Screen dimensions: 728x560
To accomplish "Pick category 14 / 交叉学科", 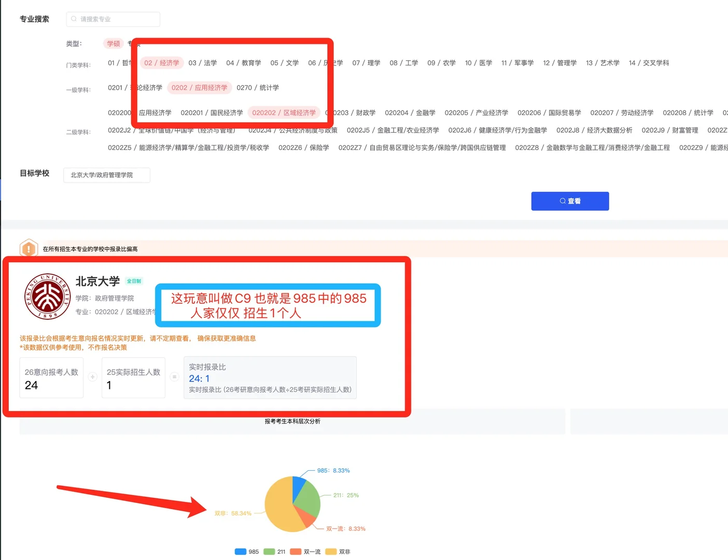I will (x=649, y=63).
